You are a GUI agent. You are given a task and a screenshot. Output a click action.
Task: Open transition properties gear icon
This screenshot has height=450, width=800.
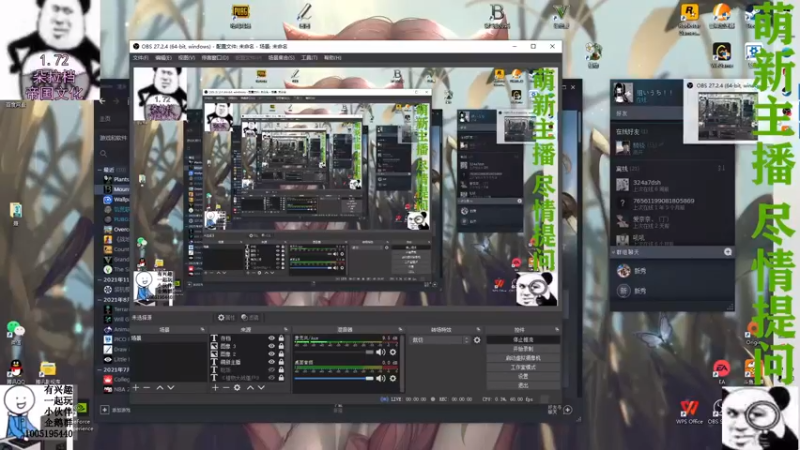pyautogui.click(x=477, y=340)
